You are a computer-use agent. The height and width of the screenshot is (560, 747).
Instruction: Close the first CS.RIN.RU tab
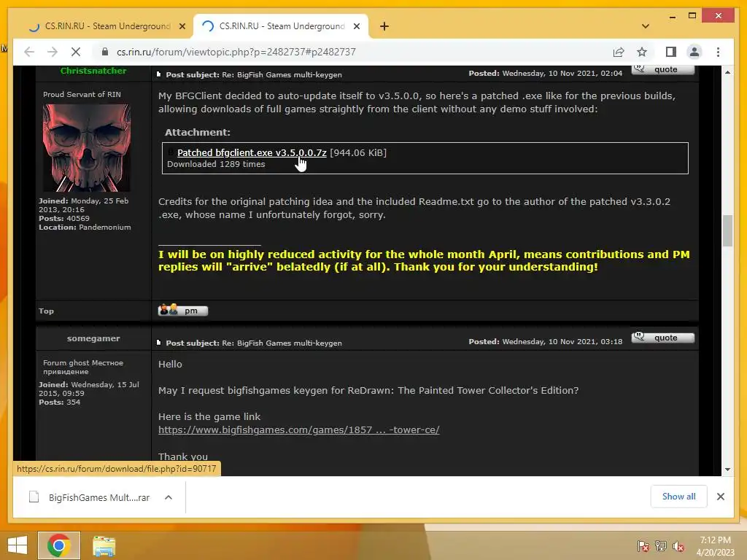182,27
